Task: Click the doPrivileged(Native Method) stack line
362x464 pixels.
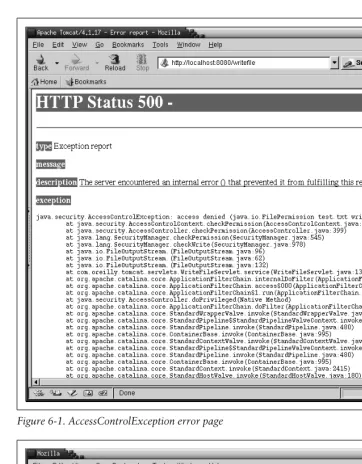Action: (178, 300)
